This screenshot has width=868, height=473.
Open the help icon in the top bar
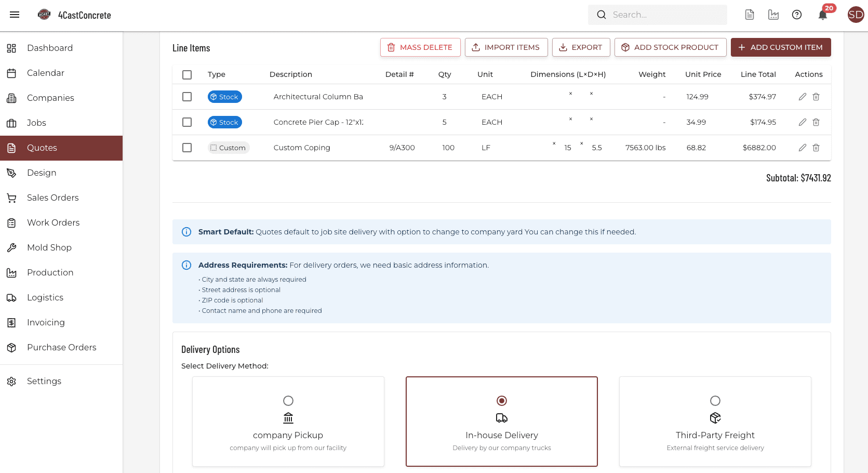point(797,15)
